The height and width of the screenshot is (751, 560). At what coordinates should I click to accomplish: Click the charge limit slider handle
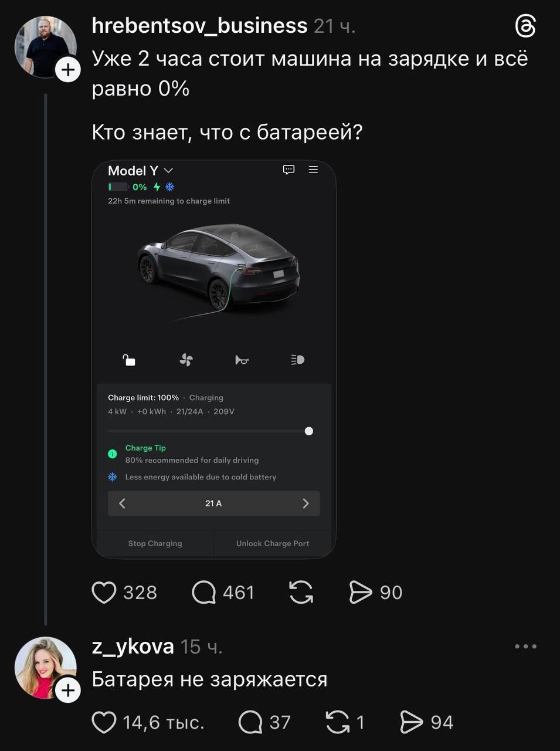pyautogui.click(x=309, y=431)
